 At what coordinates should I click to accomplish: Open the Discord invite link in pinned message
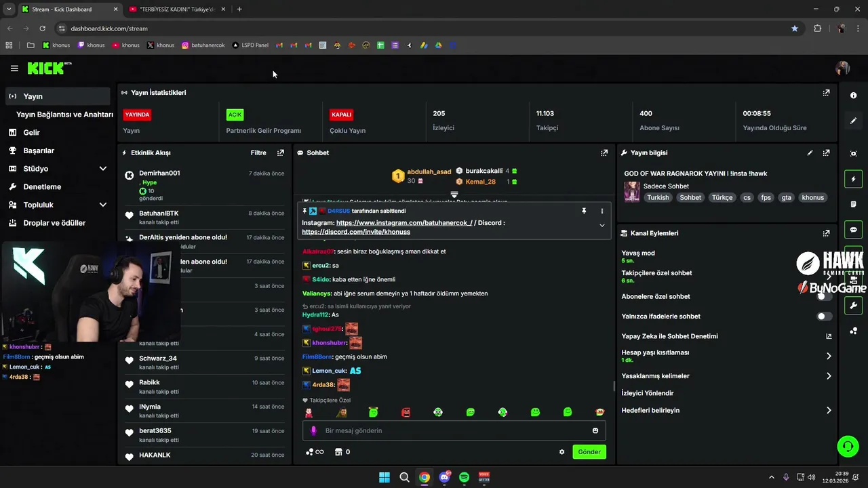pyautogui.click(x=356, y=232)
